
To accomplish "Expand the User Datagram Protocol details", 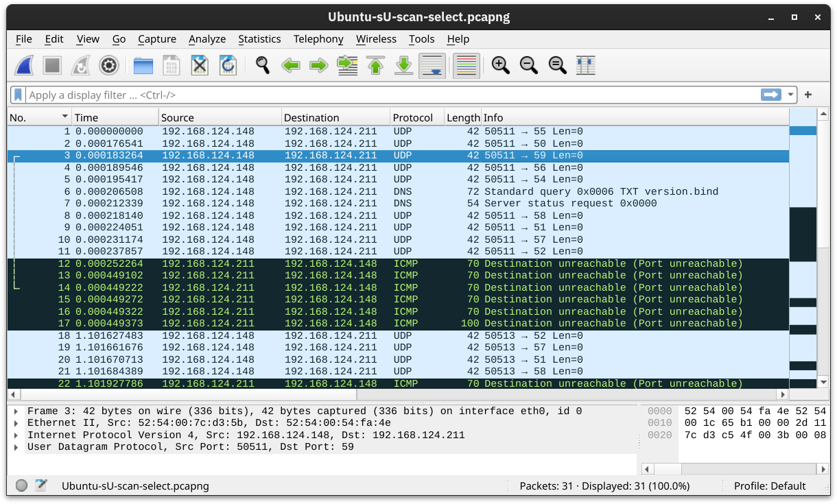I will pyautogui.click(x=17, y=446).
